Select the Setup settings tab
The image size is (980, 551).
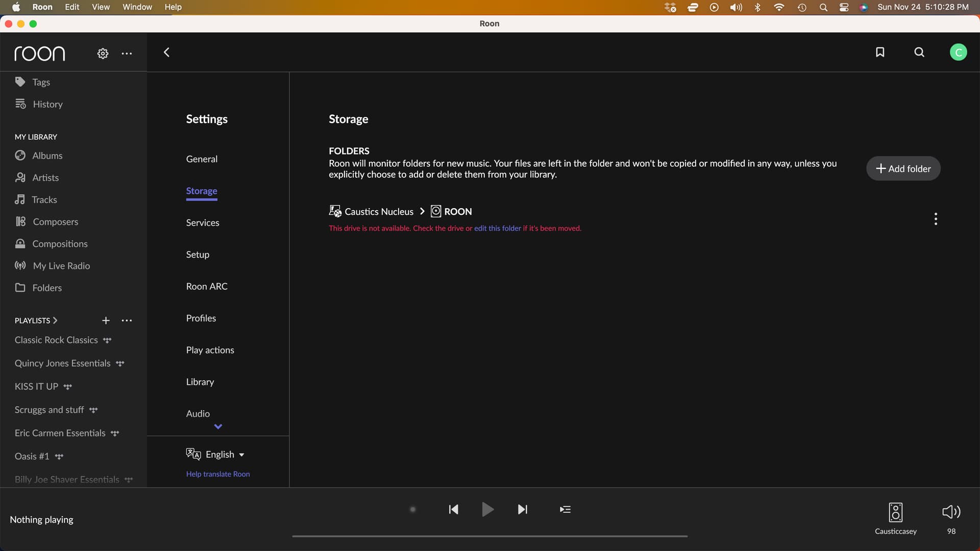click(x=198, y=255)
